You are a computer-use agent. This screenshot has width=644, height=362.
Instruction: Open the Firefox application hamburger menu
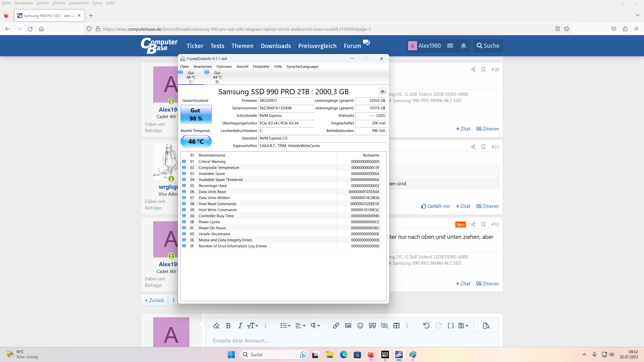(x=636, y=29)
